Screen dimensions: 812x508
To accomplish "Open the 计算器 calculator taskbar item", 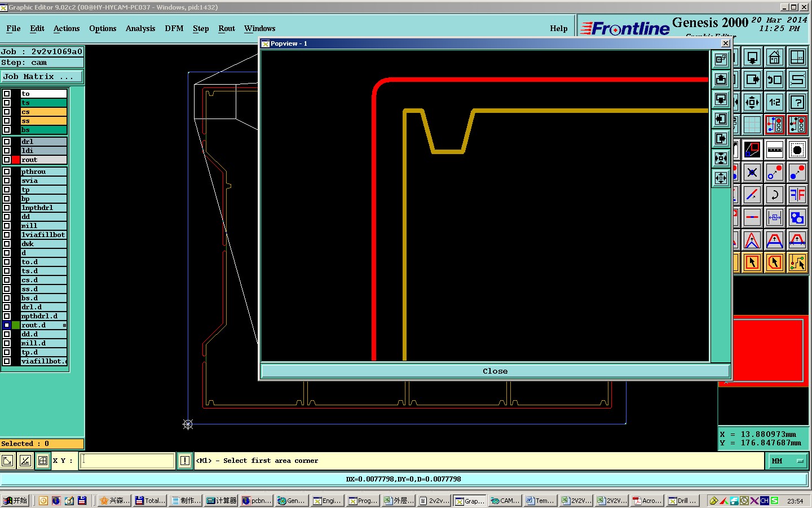I will click(221, 501).
